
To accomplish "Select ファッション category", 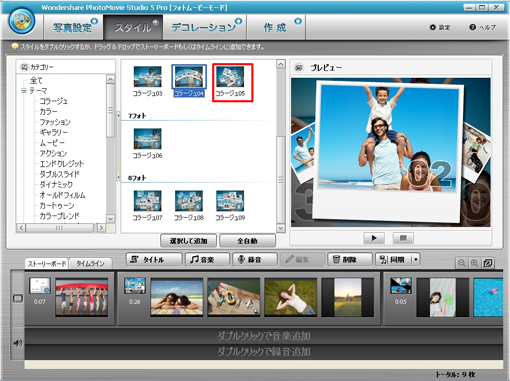I will coord(55,122).
